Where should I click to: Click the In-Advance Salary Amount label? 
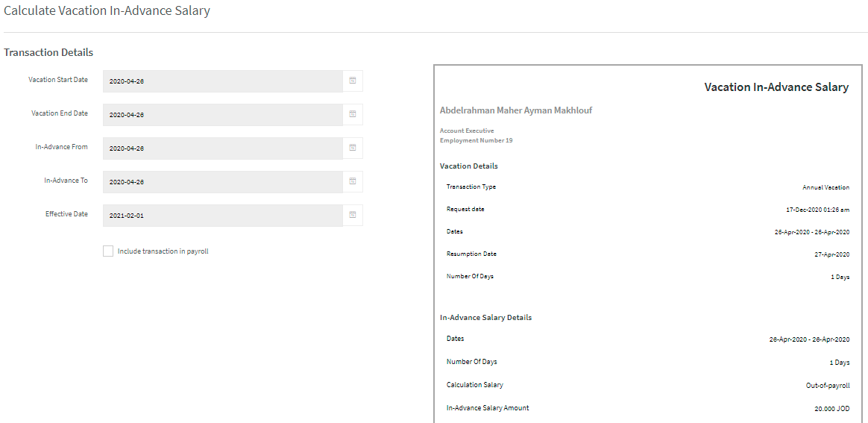coord(488,407)
